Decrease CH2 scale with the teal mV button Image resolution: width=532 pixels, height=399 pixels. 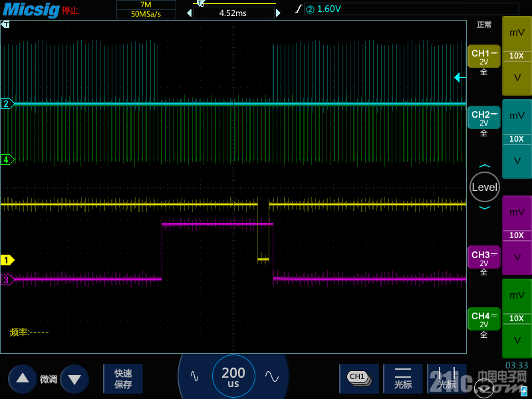tap(517, 116)
